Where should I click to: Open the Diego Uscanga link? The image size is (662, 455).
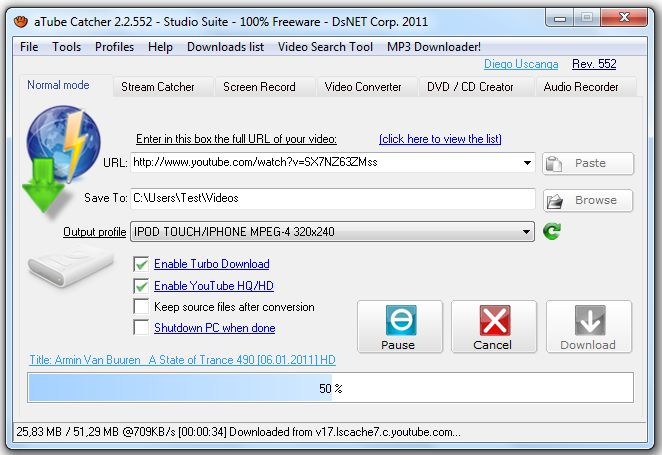(x=521, y=64)
